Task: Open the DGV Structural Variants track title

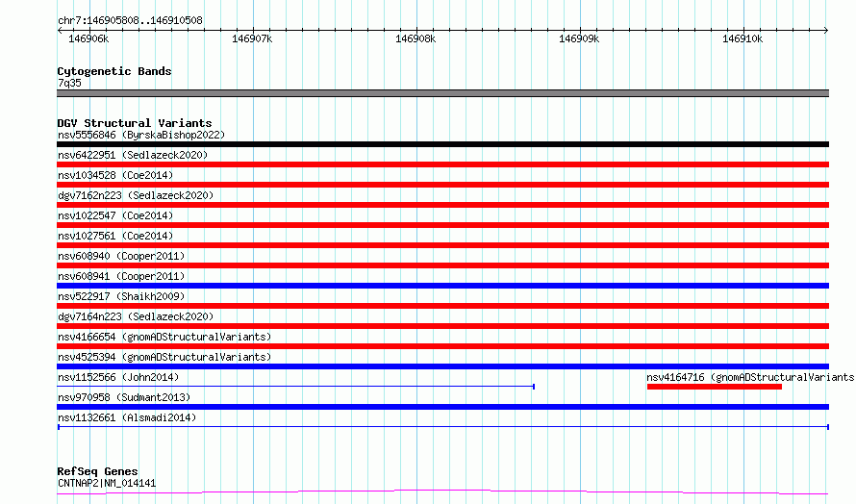Action: (135, 123)
